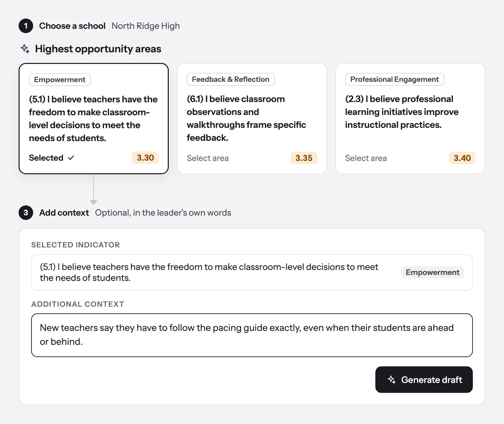Click the checkmark next to Selected
This screenshot has height=424, width=504.
[71, 158]
